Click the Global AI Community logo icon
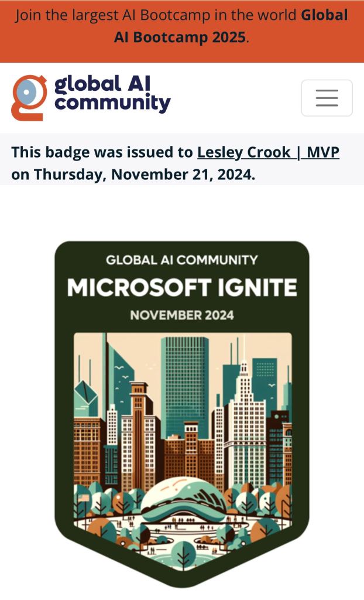This screenshot has width=364, height=600. click(x=29, y=97)
